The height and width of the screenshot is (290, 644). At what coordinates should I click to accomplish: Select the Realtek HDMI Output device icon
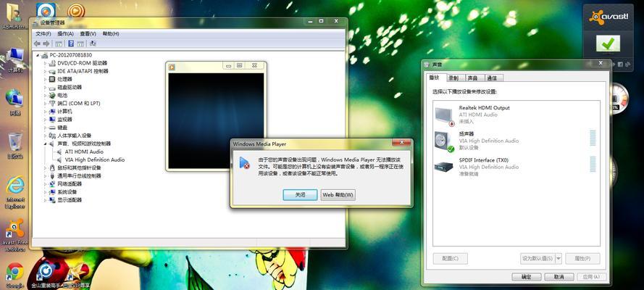coord(445,116)
